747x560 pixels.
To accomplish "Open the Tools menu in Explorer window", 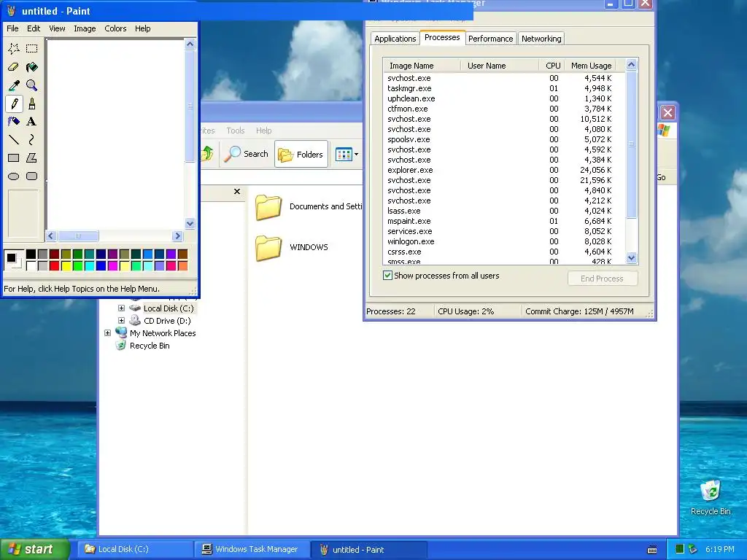I will click(236, 131).
